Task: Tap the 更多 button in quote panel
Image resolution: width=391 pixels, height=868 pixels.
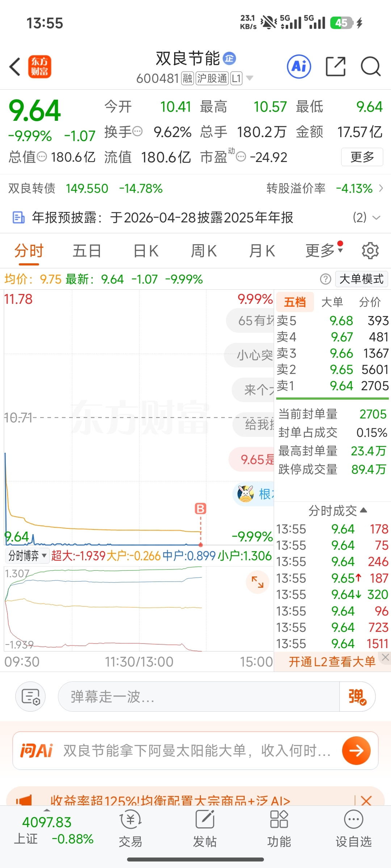Action: click(362, 157)
